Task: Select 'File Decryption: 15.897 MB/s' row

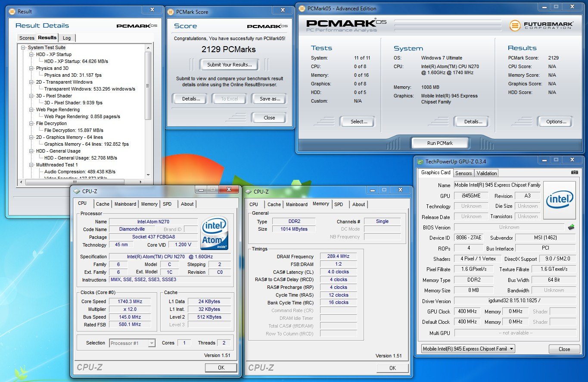Action: tap(74, 130)
